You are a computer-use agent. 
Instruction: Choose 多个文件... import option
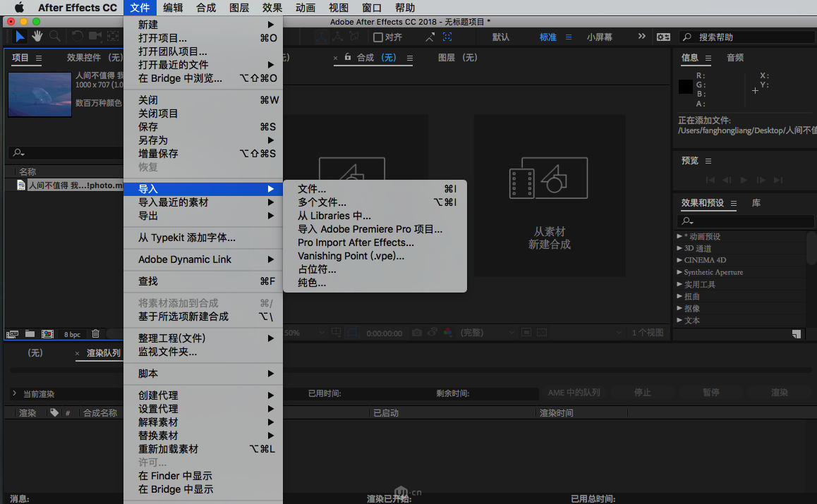coord(375,202)
